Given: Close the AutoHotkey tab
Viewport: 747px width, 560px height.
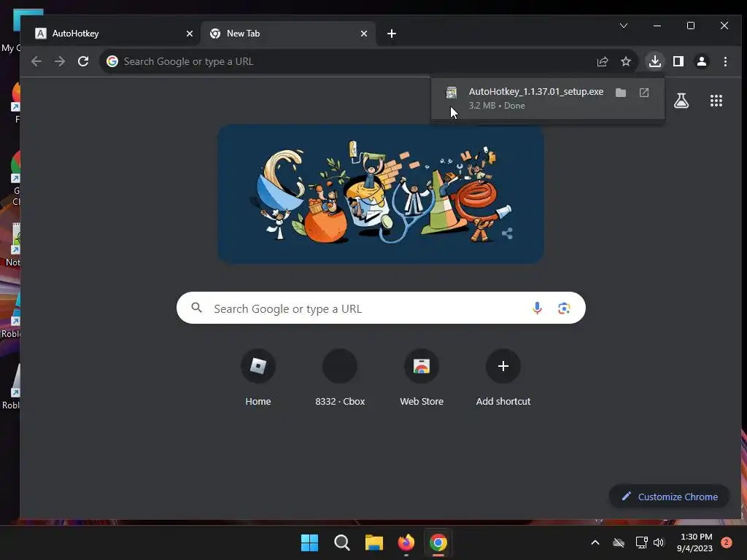Looking at the screenshot, I should tap(189, 34).
